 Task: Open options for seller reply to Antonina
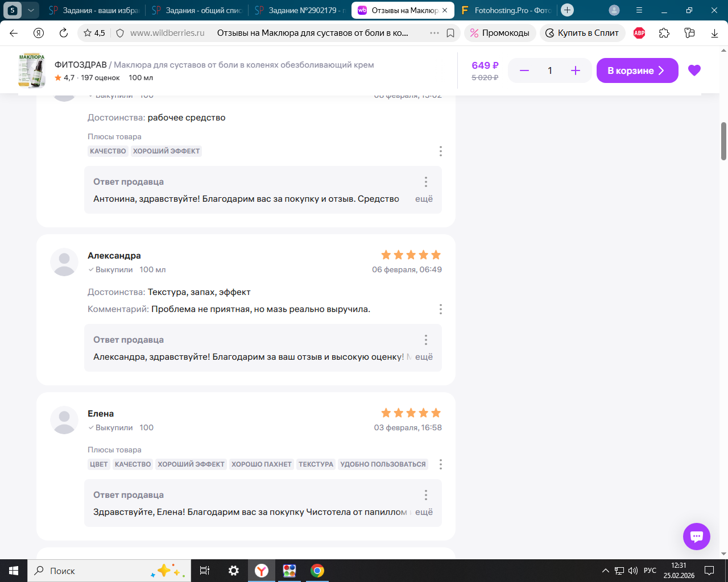click(426, 182)
